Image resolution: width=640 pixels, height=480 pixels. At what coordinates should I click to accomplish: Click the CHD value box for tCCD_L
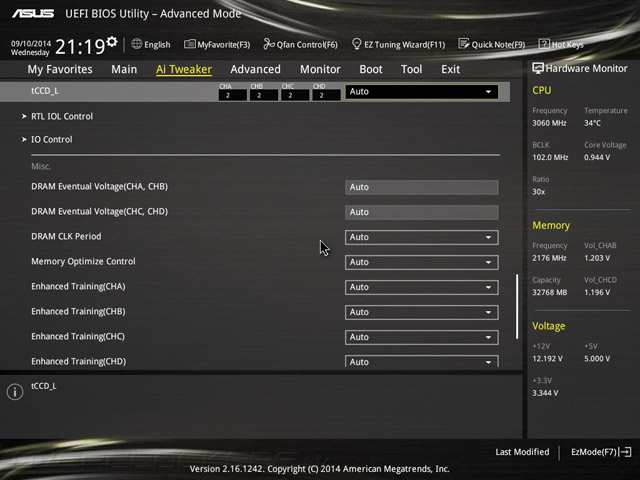(x=326, y=95)
